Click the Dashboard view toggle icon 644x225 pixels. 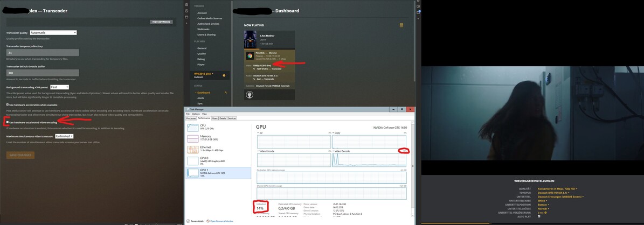tap(401, 25)
